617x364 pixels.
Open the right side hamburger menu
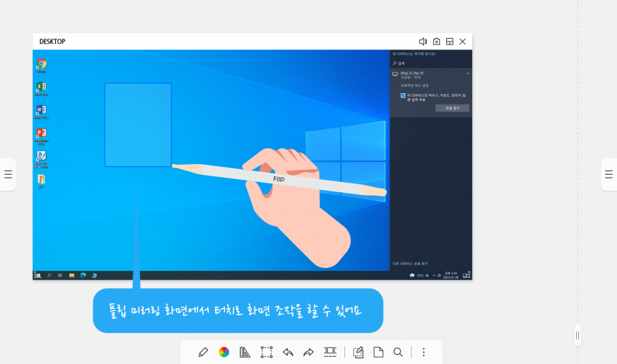tap(608, 174)
